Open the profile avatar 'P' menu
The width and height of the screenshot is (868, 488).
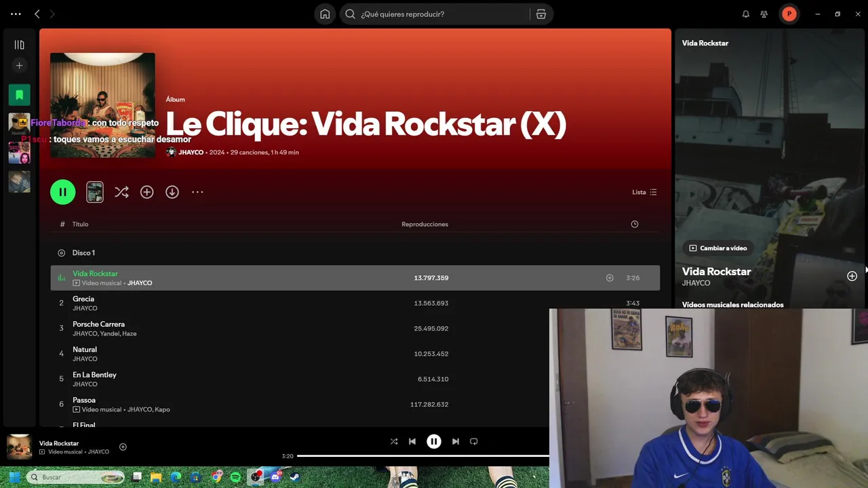point(789,14)
